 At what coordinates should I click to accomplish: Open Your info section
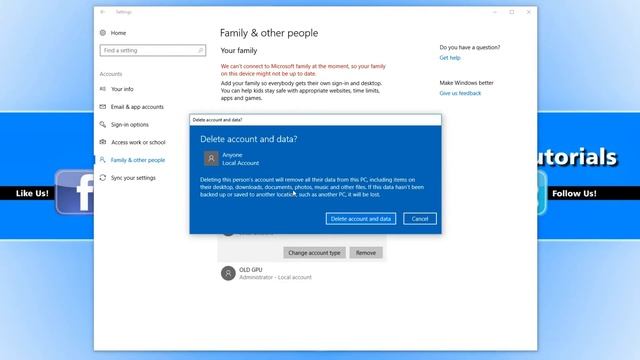tap(122, 89)
